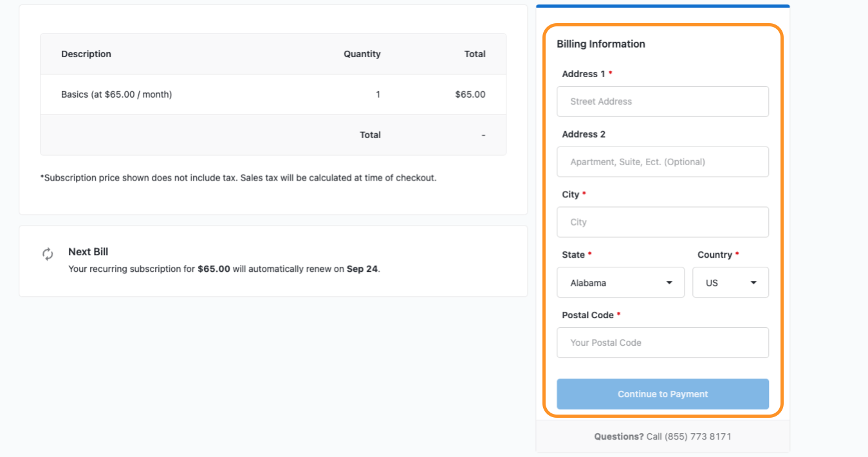This screenshot has width=868, height=457.
Task: Focus the Street Address input field
Action: (x=662, y=102)
